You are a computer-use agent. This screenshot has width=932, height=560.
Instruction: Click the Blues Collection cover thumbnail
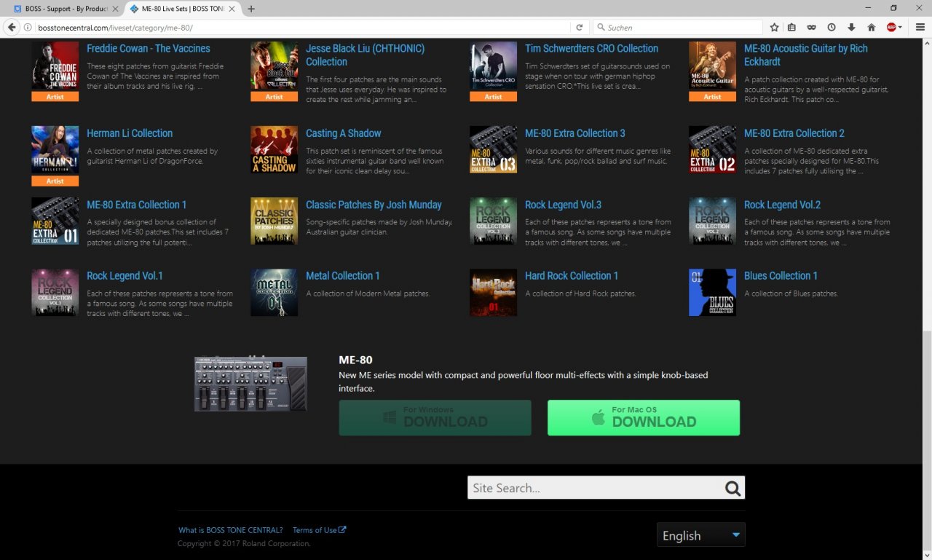pyautogui.click(x=712, y=292)
